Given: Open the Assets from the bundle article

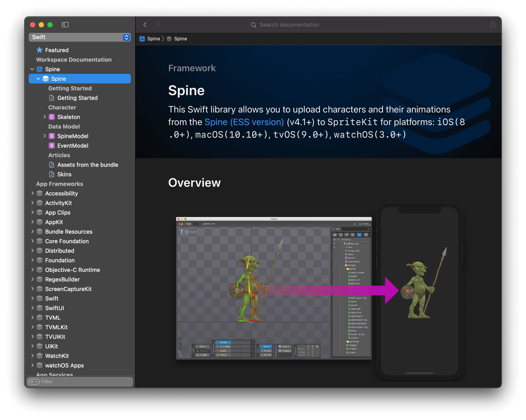Looking at the screenshot, I should [80, 165].
